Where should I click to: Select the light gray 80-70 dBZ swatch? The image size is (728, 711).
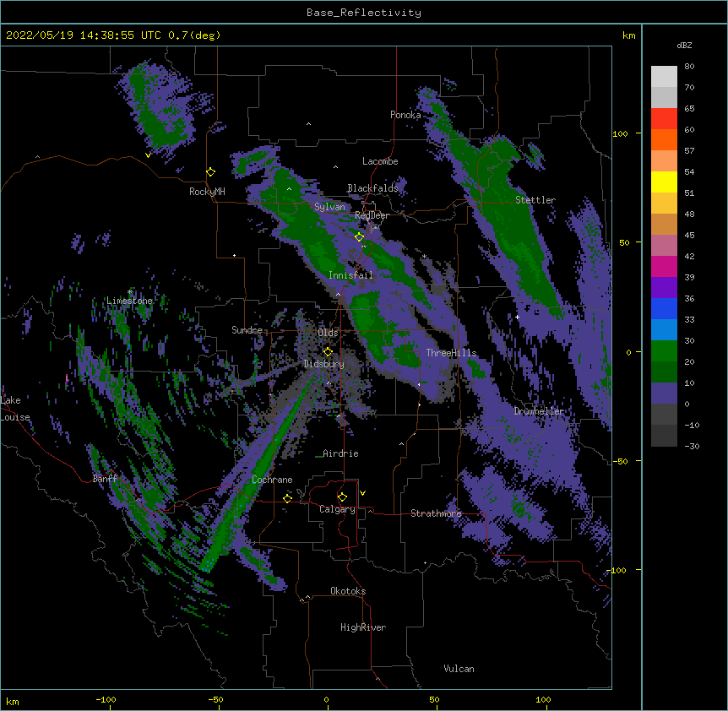(664, 76)
